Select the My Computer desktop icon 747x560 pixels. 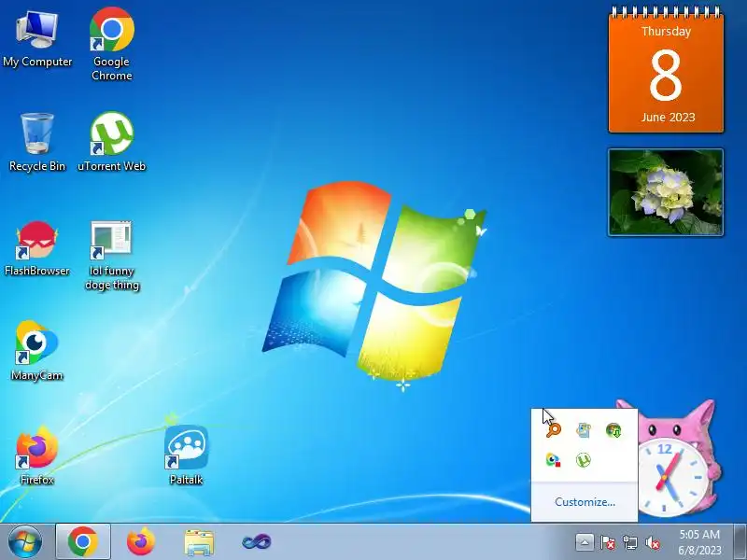37,40
